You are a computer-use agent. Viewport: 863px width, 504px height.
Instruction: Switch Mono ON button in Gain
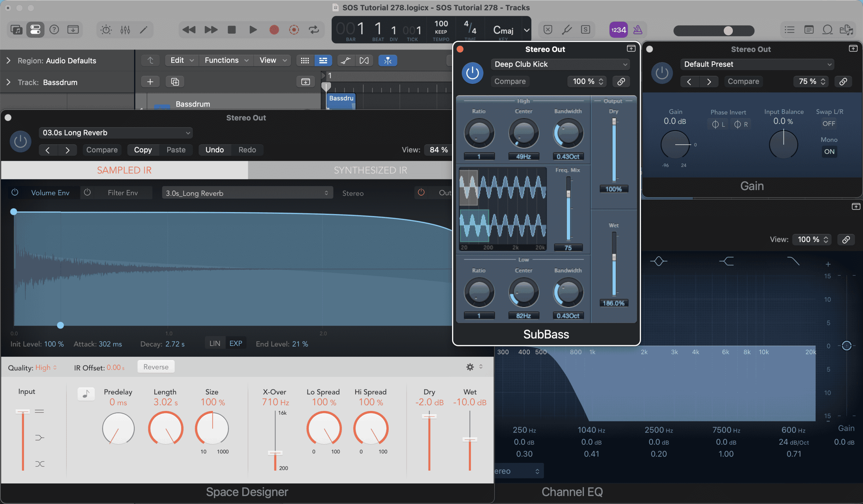click(829, 152)
